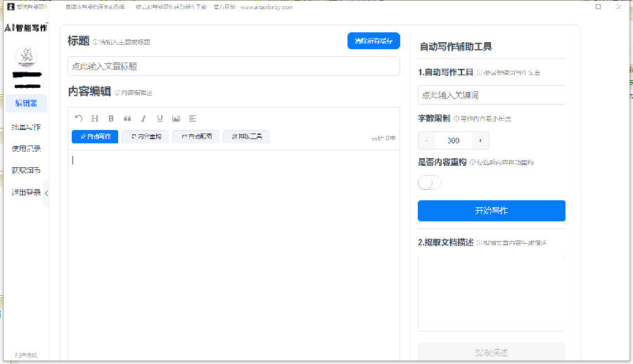Open 批量写作 in the sidebar
This screenshot has height=364, width=633.
coord(26,127)
